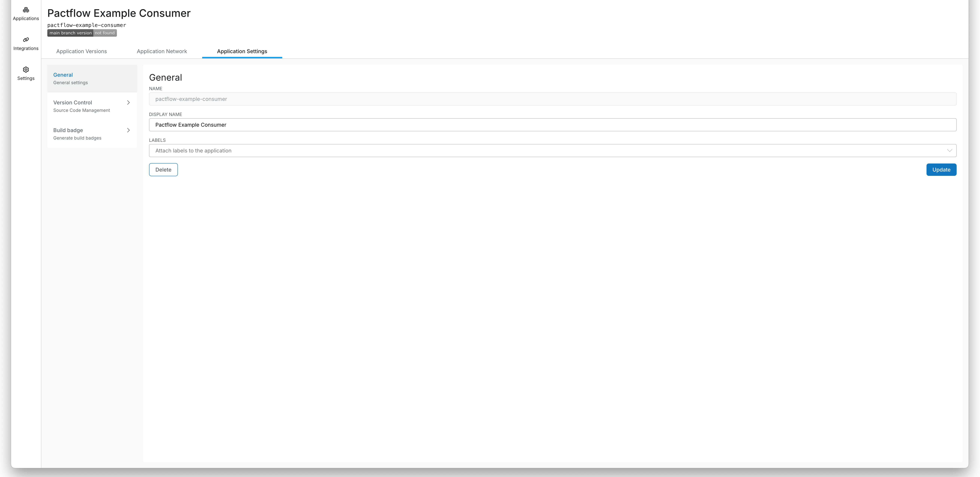Viewport: 980px width, 477px height.
Task: Select the Integrations sidebar icon
Action: [x=25, y=43]
